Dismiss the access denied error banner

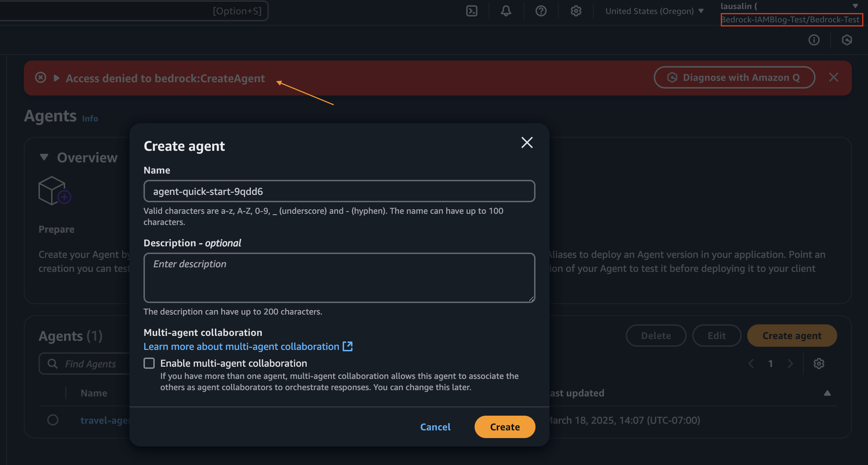coord(834,77)
